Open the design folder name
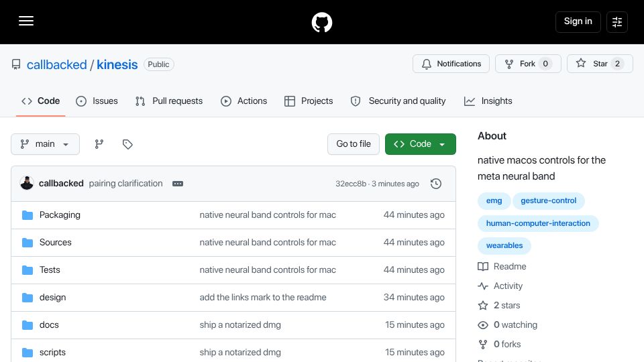The width and height of the screenshot is (644, 362). [x=52, y=298]
